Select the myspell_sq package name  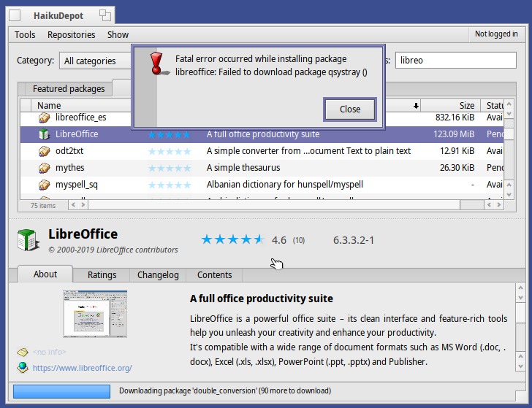pyautogui.click(x=76, y=185)
